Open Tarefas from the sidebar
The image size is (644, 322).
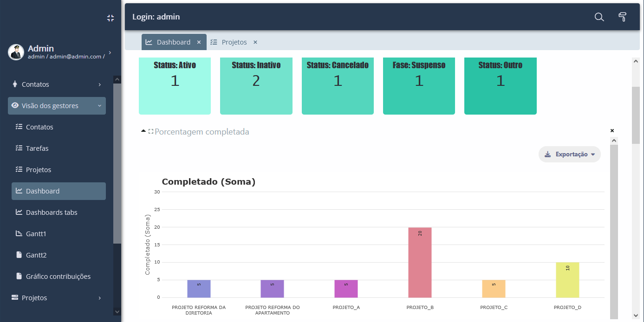coord(37,148)
